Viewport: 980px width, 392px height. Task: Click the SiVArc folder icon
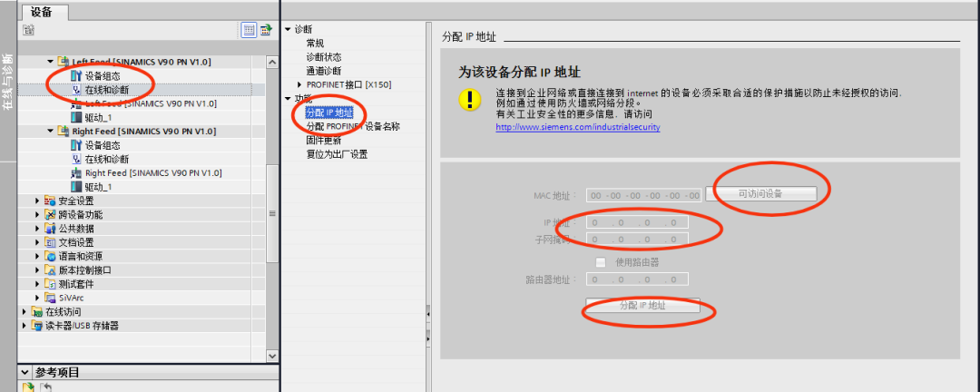[50, 298]
